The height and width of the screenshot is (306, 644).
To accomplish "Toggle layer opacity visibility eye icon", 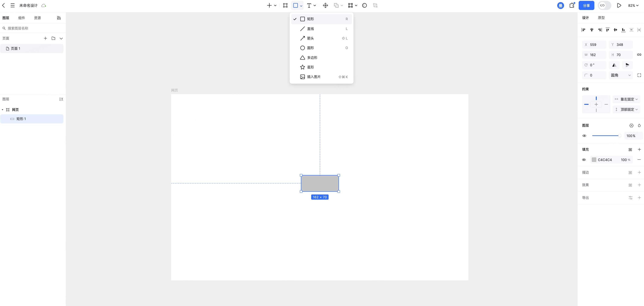I will click(x=584, y=136).
